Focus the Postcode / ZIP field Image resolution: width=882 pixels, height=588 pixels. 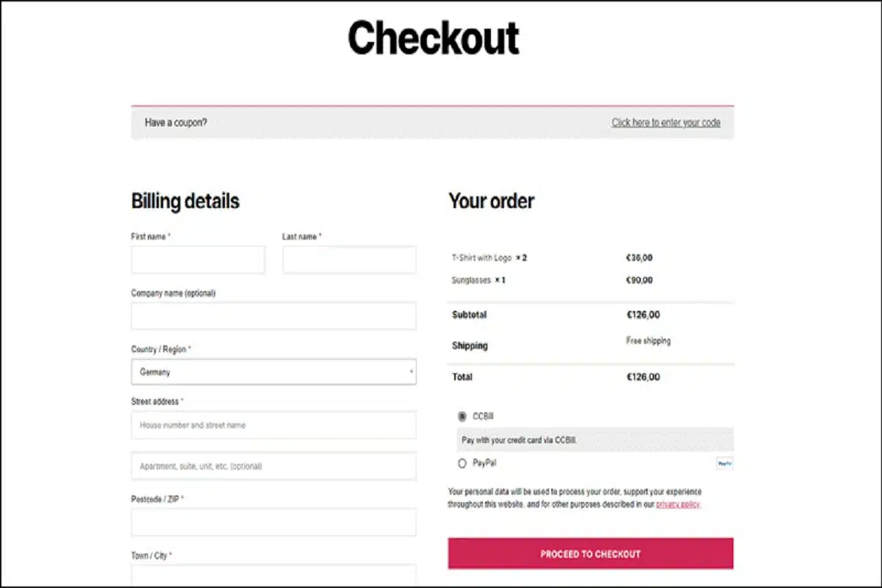click(273, 522)
